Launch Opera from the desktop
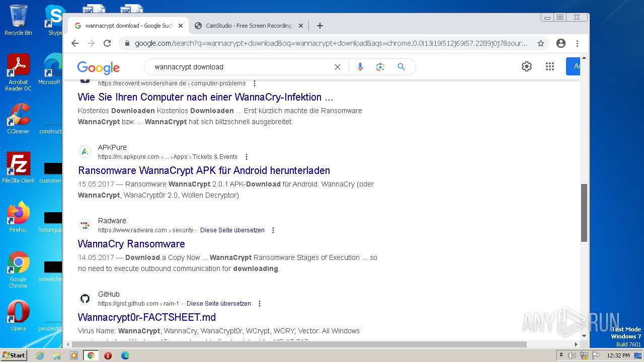Image resolution: width=644 pixels, height=362 pixels. coord(18,315)
